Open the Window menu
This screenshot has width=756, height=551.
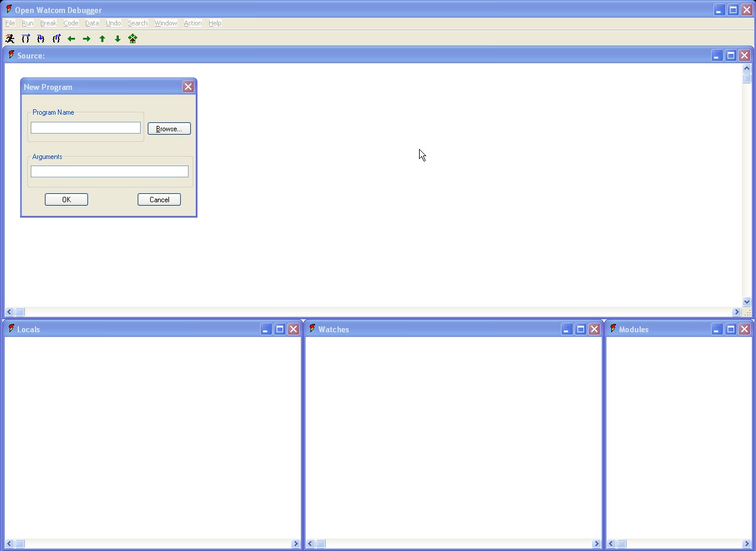pyautogui.click(x=166, y=23)
